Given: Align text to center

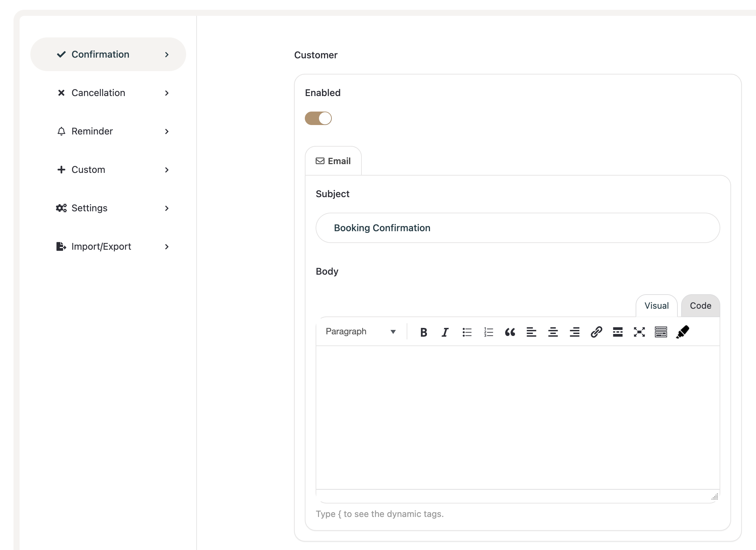Looking at the screenshot, I should point(553,332).
